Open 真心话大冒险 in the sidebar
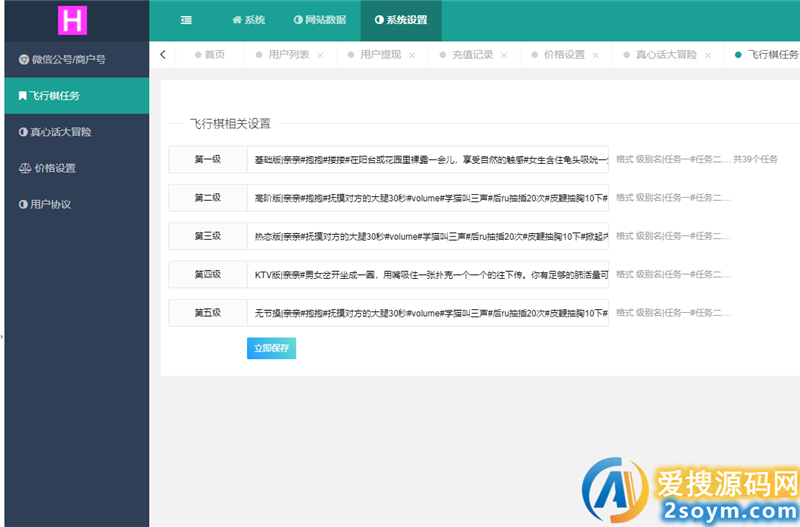 tap(77, 132)
